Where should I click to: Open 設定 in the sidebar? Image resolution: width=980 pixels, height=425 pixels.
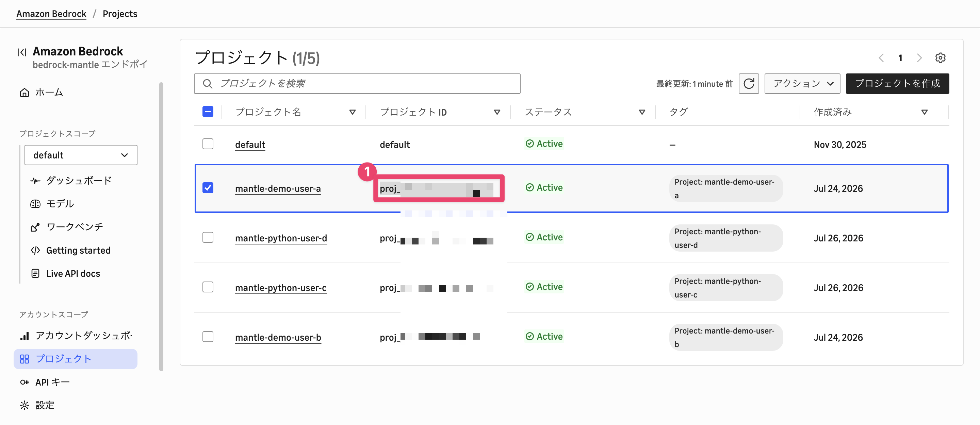tap(45, 405)
